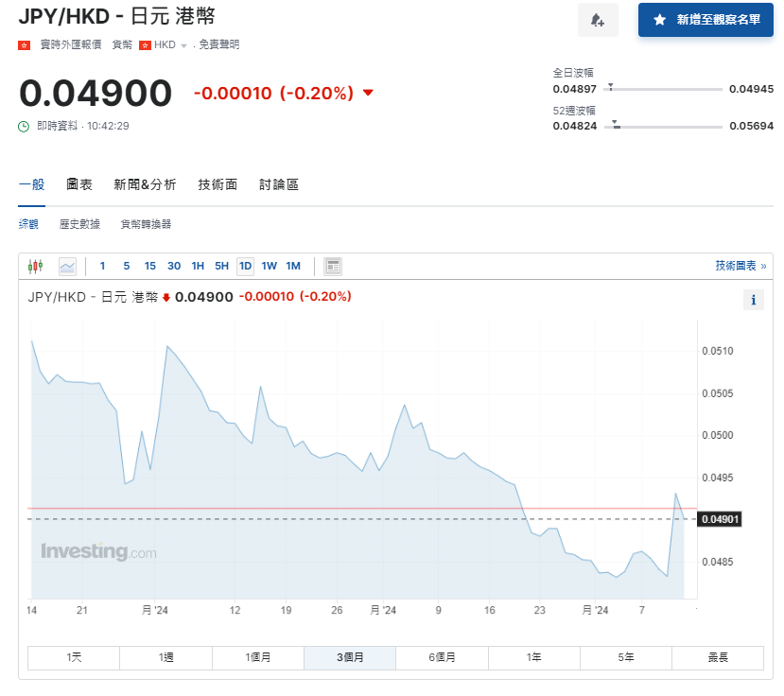This screenshot has width=784, height=696.
Task: Select the 1D chart interval
Action: coord(245,266)
